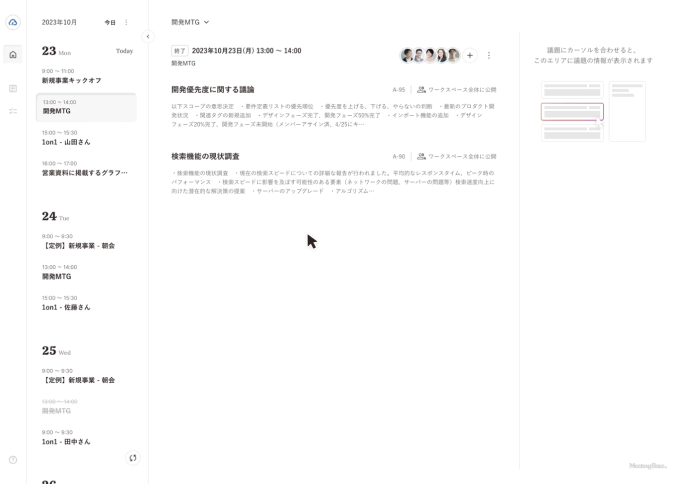Image resolution: width=682 pixels, height=484 pixels.
Task: Click the help icon at bottom-left
Action: click(x=13, y=460)
